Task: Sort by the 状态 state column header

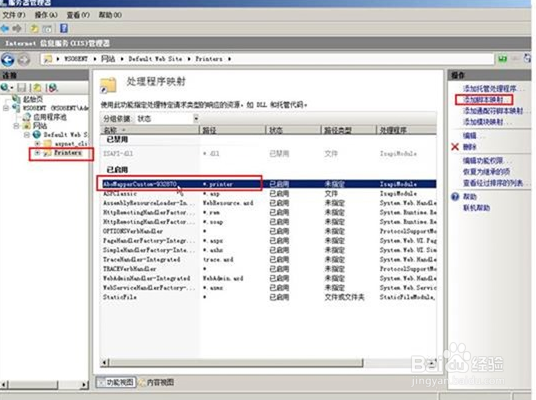Action: (293, 130)
